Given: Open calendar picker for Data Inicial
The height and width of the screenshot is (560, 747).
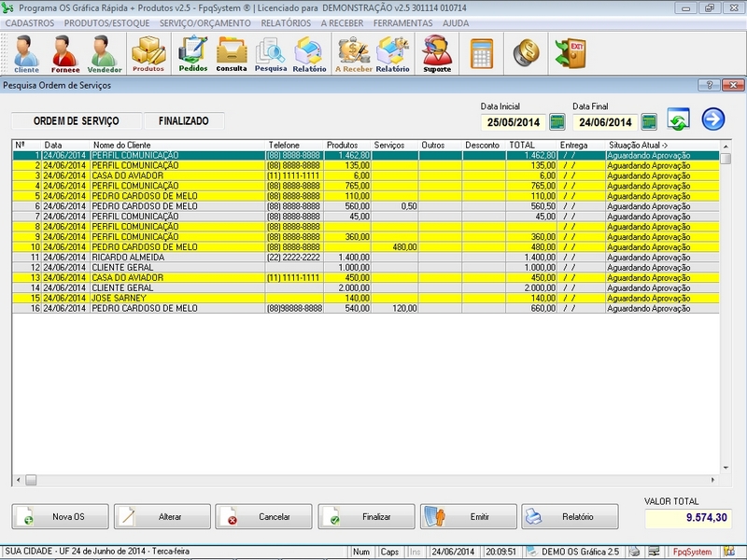Looking at the screenshot, I should (557, 122).
